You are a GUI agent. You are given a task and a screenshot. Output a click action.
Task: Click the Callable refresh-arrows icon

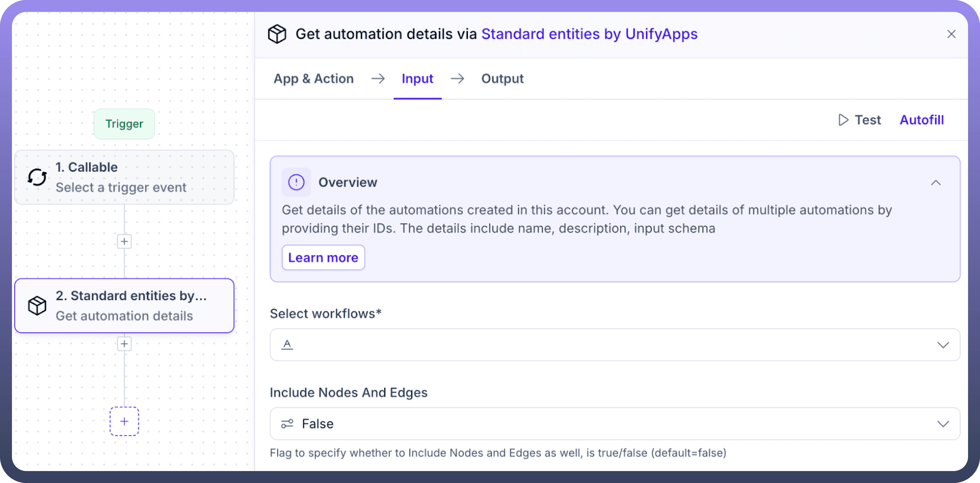click(37, 177)
